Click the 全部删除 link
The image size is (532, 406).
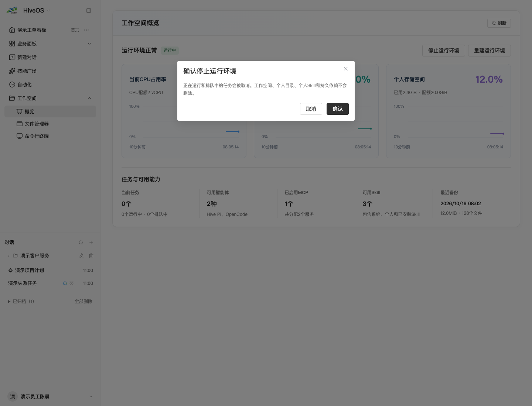coord(83,302)
